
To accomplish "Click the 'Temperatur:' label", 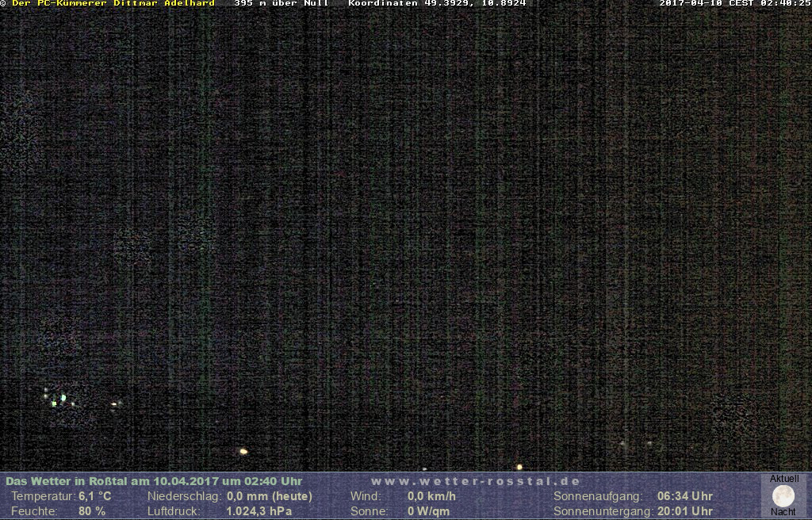I will click(x=44, y=496).
